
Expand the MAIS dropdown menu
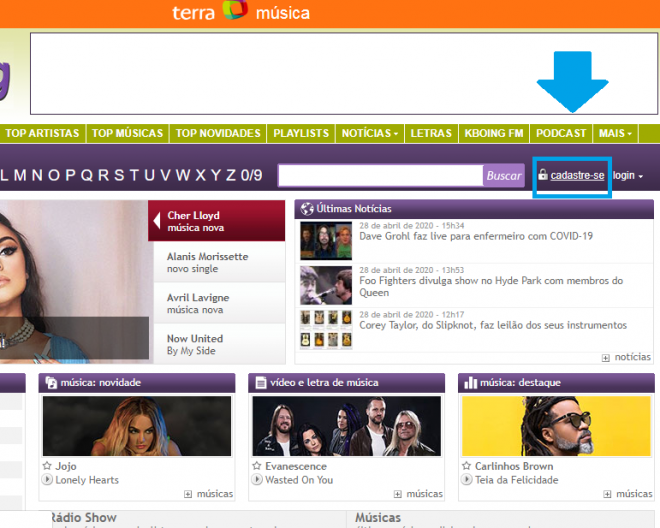click(615, 133)
